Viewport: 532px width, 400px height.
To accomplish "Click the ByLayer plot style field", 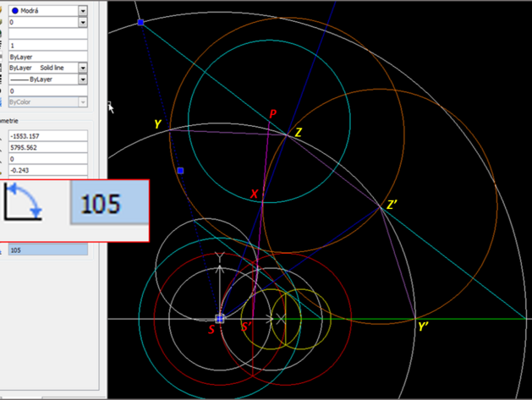I will (48, 57).
